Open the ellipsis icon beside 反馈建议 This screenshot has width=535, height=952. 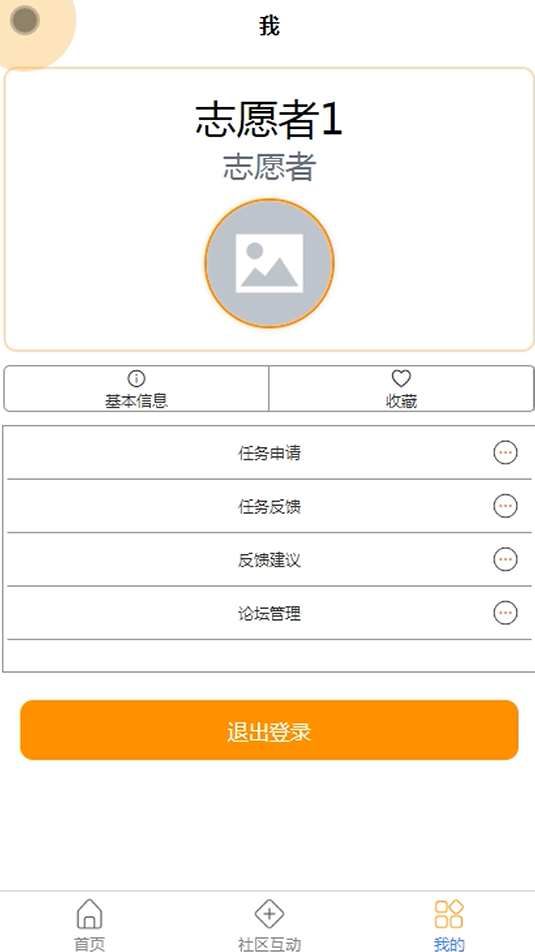(505, 560)
